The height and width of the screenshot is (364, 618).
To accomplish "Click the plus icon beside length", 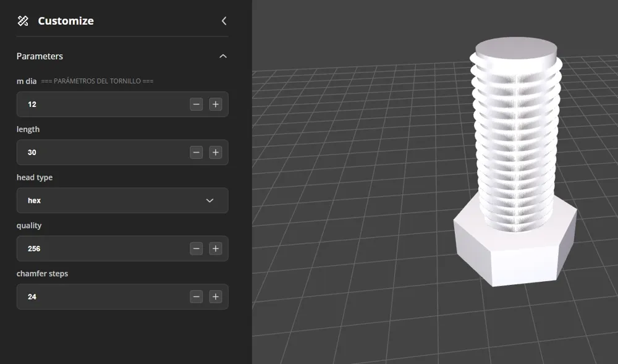I will (215, 152).
